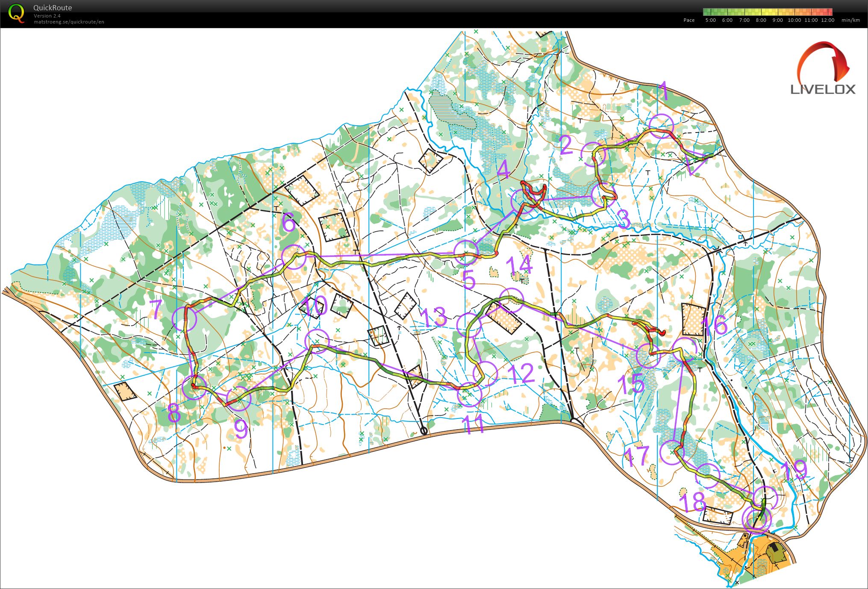Image resolution: width=868 pixels, height=589 pixels.
Task: Click the circle for control 10
Action: (318, 342)
